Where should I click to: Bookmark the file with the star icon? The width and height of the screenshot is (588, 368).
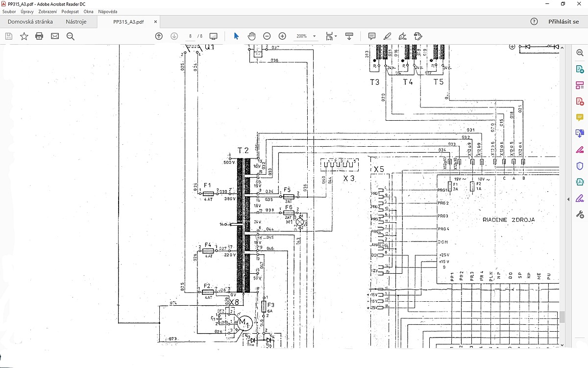coord(24,36)
